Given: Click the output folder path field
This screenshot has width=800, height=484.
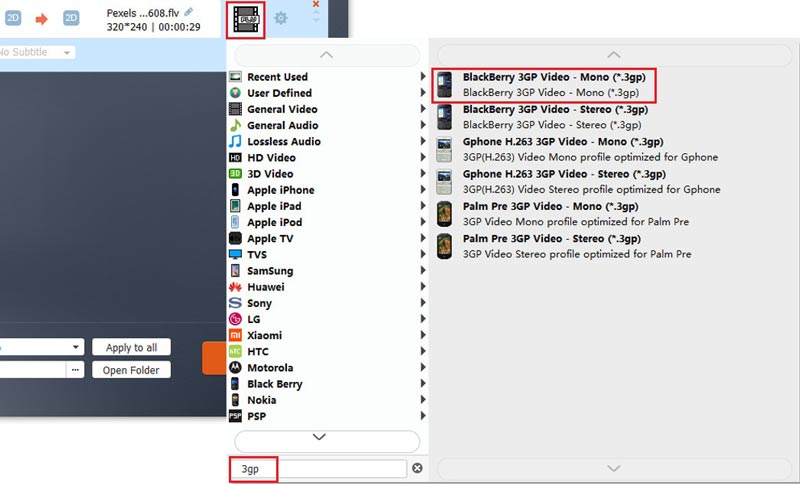Looking at the screenshot, I should [x=33, y=370].
